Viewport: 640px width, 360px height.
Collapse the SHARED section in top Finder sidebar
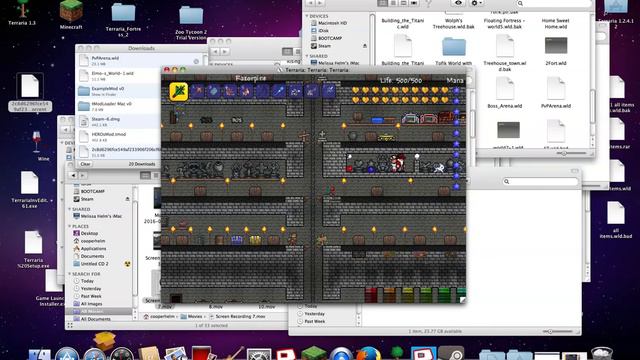(307, 56)
